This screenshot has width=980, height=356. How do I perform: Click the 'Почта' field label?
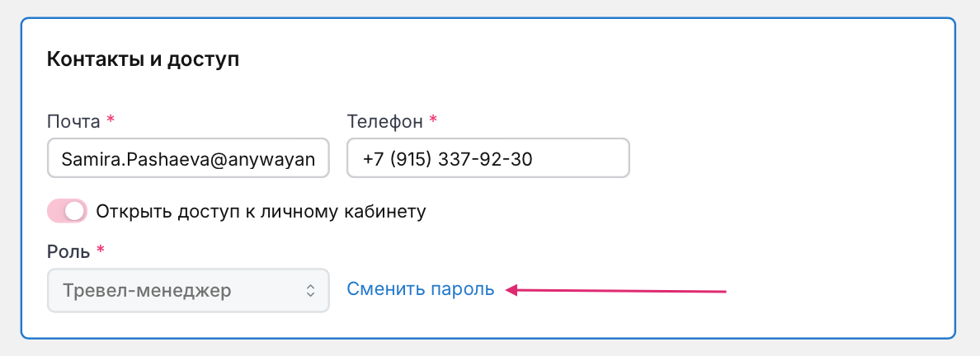click(74, 121)
